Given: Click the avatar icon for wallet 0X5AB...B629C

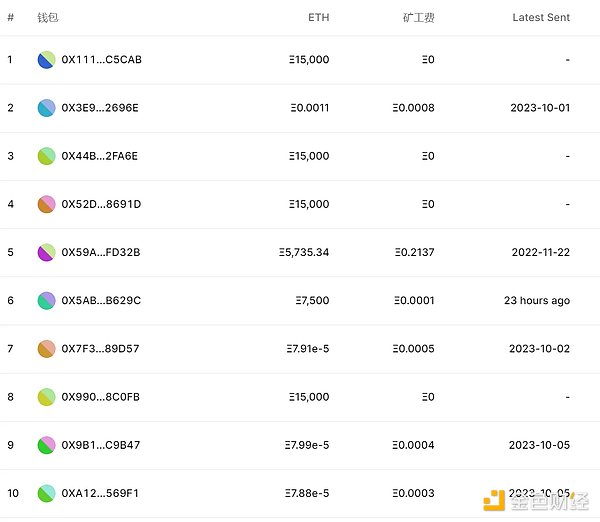Looking at the screenshot, I should [46, 300].
